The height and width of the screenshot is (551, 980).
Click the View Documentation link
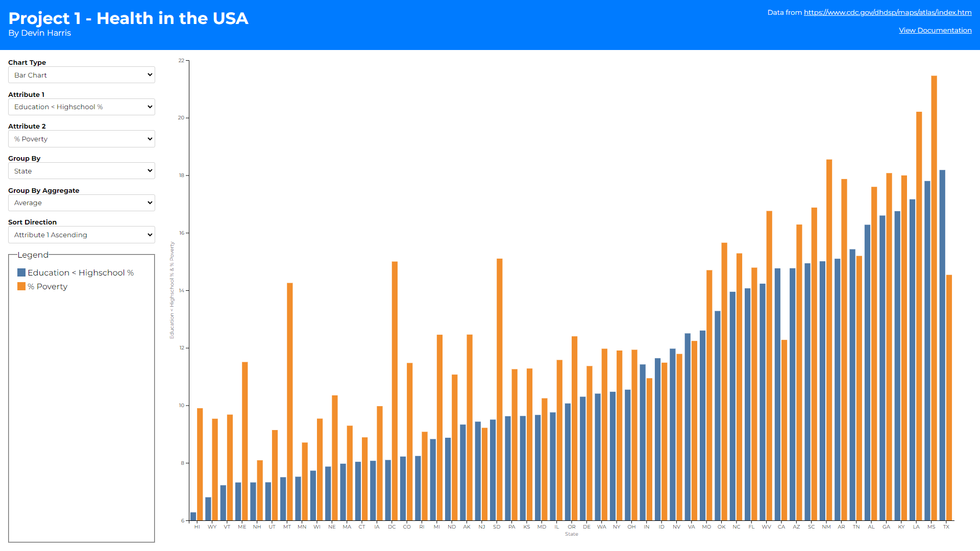[935, 30]
